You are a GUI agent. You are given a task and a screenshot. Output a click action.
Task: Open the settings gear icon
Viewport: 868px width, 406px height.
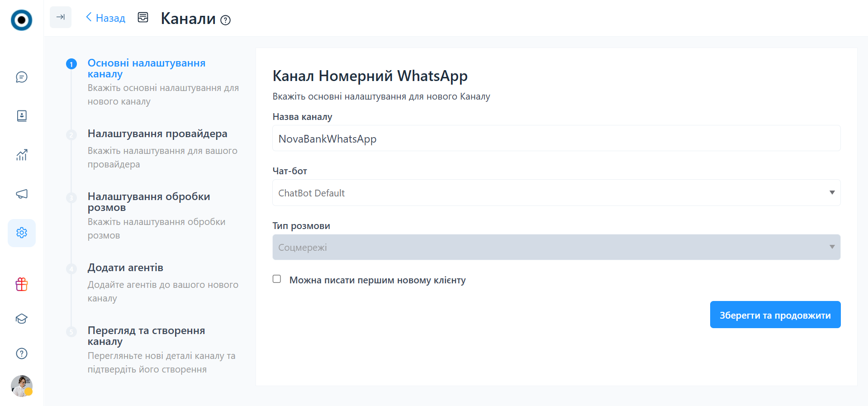[x=22, y=233]
